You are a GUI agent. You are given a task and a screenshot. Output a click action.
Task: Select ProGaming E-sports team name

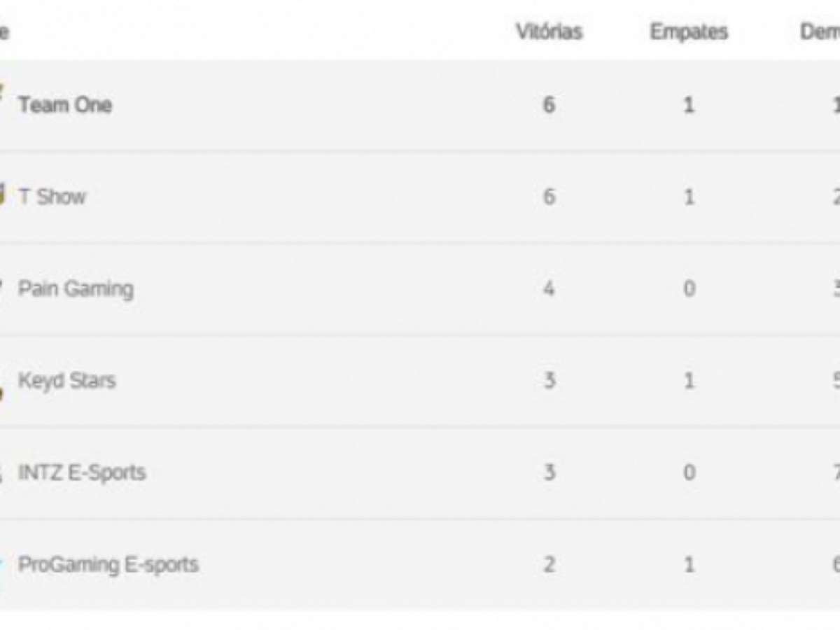108,564
